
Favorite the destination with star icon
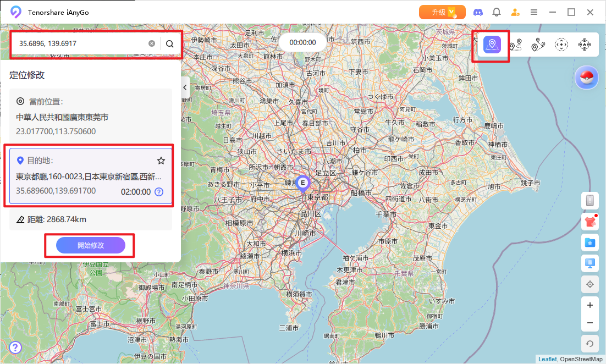click(x=161, y=161)
